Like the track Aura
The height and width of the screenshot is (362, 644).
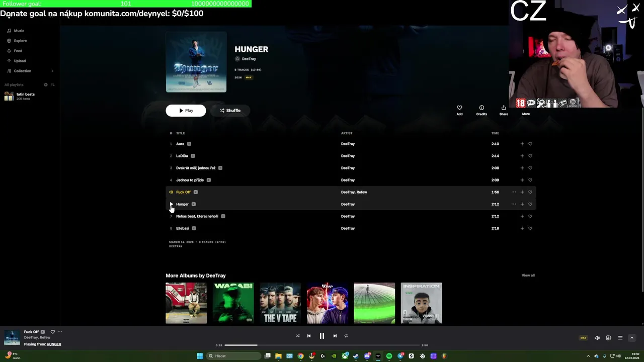tap(530, 144)
